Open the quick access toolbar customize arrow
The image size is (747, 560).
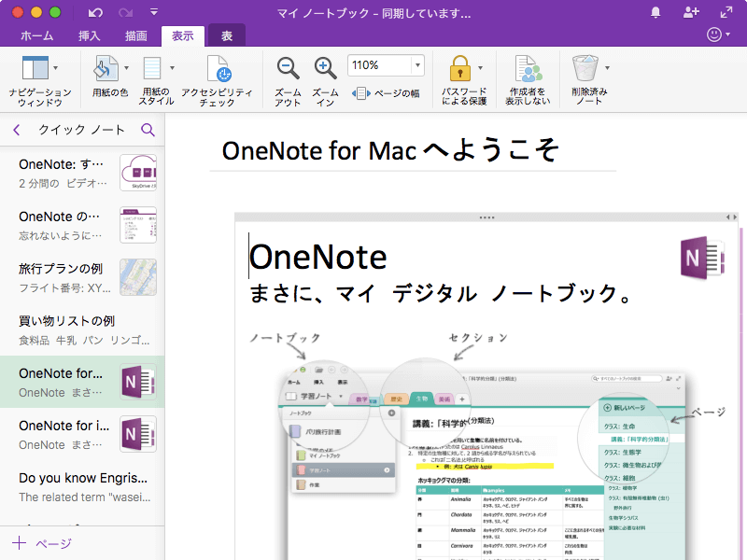pyautogui.click(x=153, y=12)
